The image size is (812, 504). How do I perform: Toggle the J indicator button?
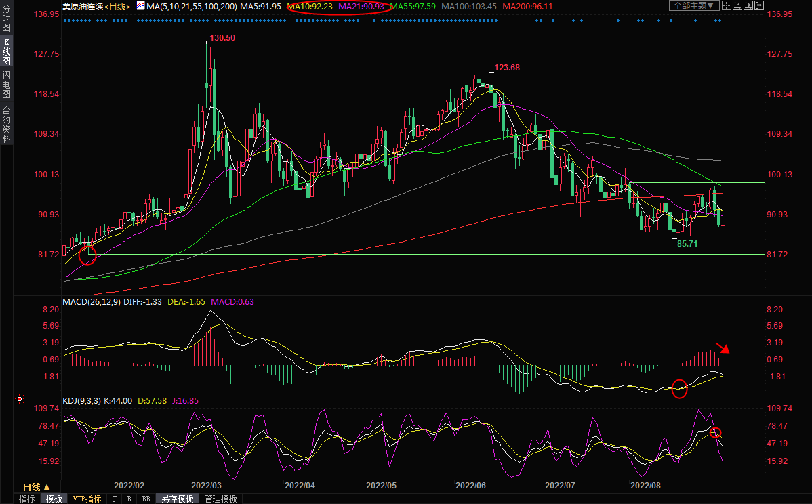113,499
